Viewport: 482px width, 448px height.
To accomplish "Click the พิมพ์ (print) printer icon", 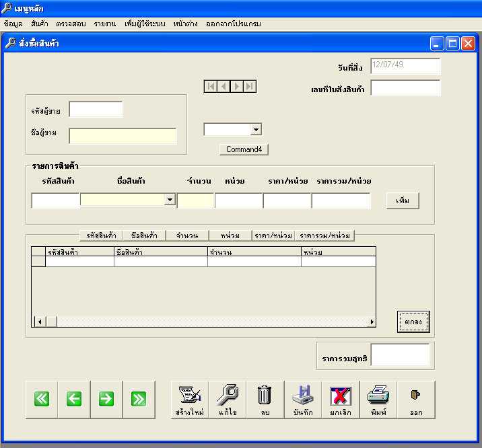I will pyautogui.click(x=378, y=400).
